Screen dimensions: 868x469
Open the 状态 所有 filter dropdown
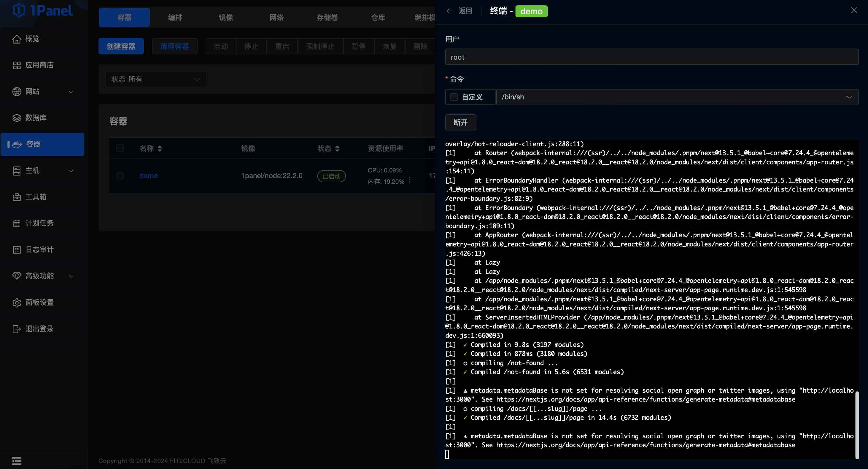(x=156, y=79)
